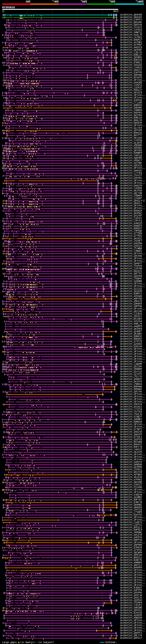Select hit UniRef100_B0XQT8
Viewport: 146px width, 644px height.
click(x=131, y=77)
